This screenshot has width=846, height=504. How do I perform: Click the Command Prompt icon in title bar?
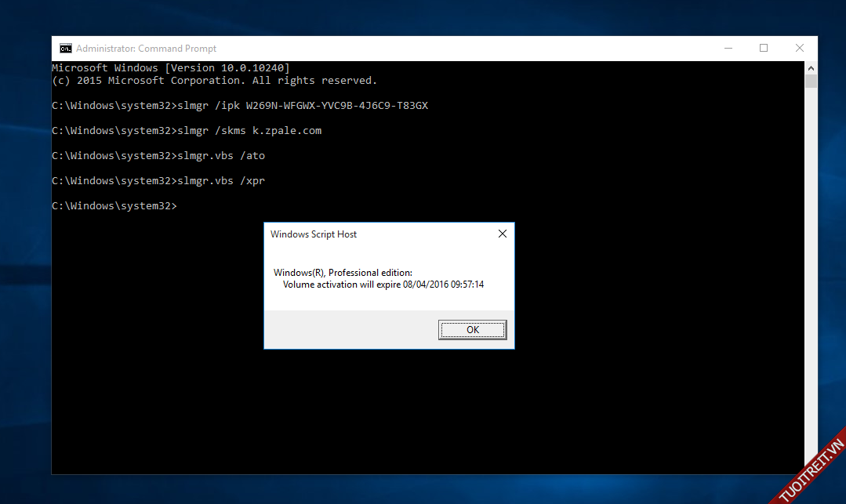coord(66,49)
